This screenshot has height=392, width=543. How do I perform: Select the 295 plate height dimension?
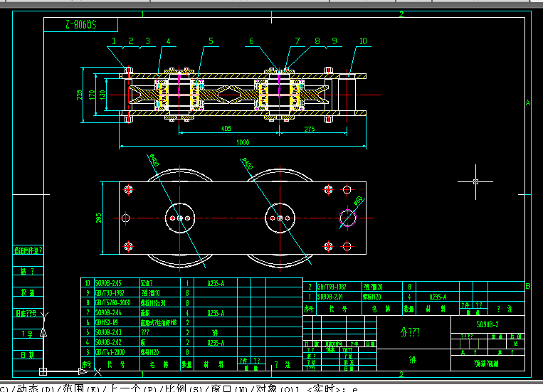(99, 218)
